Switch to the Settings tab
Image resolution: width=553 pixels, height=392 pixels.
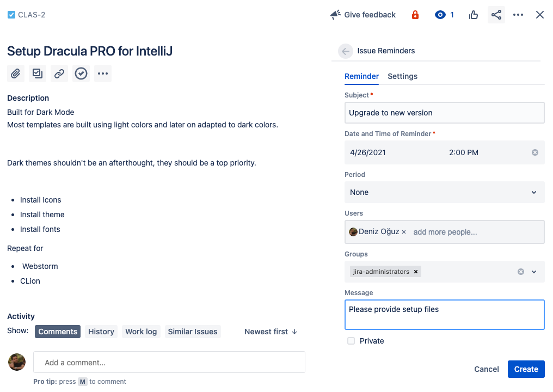click(x=402, y=76)
